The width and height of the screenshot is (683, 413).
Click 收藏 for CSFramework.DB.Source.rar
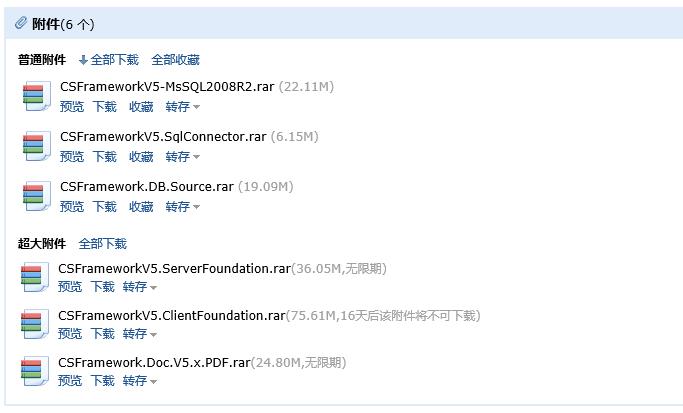[x=141, y=206]
